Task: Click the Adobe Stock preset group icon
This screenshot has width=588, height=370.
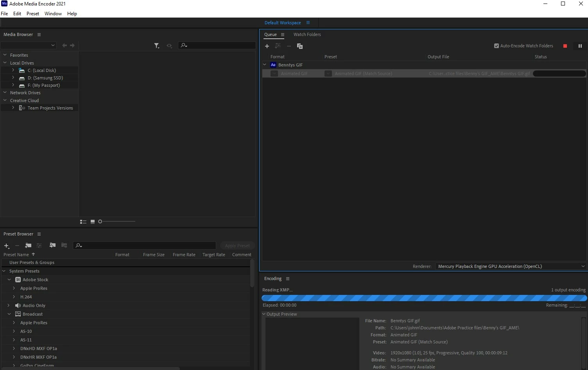Action: pos(18,280)
